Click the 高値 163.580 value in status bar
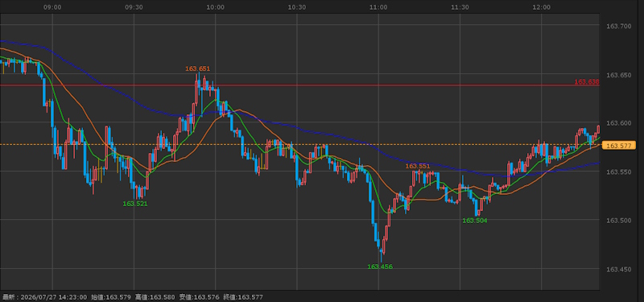The image size is (644, 302). pos(155,297)
